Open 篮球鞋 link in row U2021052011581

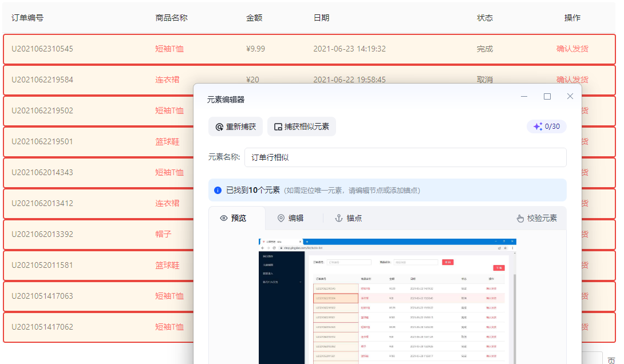tap(167, 265)
